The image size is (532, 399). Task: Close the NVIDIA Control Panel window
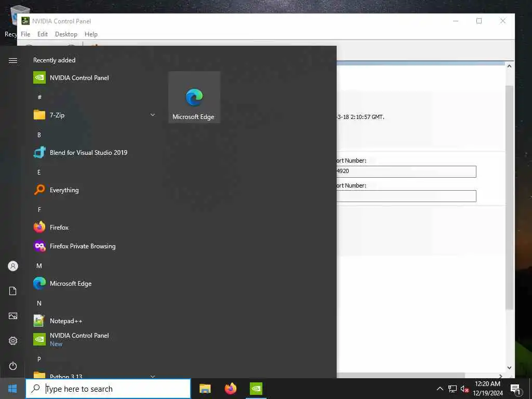502,21
